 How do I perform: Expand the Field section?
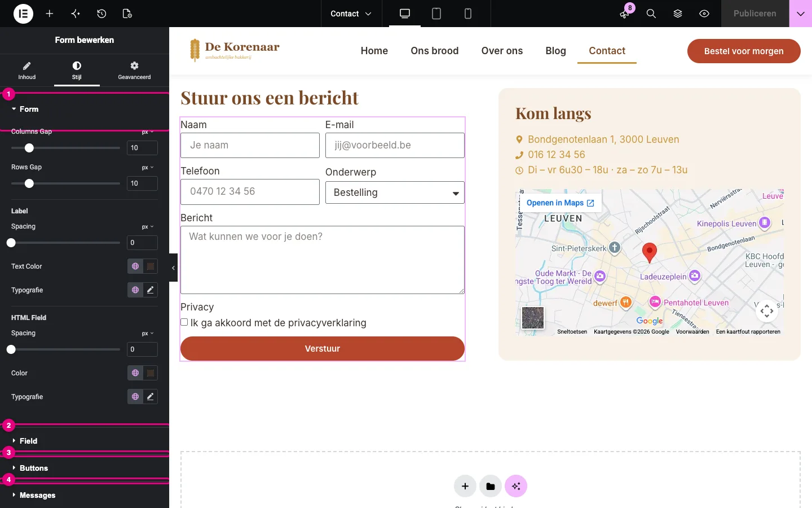[x=85, y=441]
